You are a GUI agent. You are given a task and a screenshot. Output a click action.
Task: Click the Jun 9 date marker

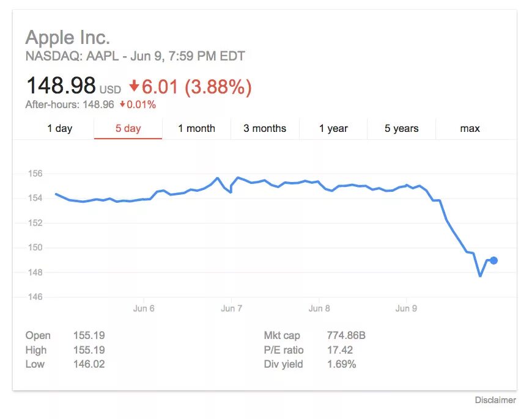pos(406,308)
